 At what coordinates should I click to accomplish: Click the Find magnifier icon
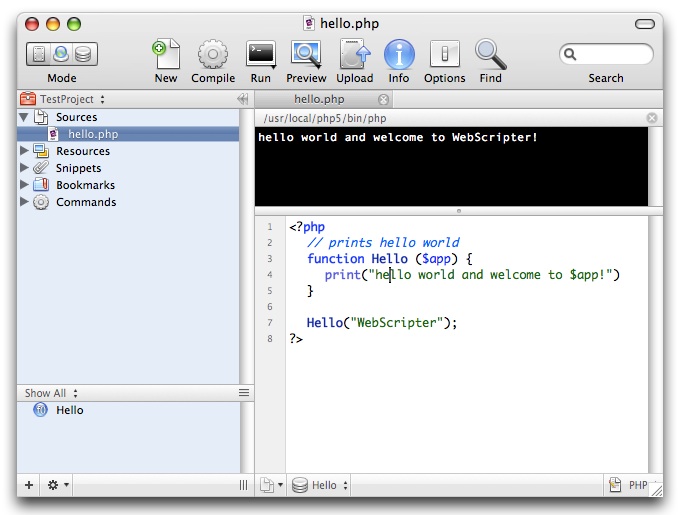(491, 54)
